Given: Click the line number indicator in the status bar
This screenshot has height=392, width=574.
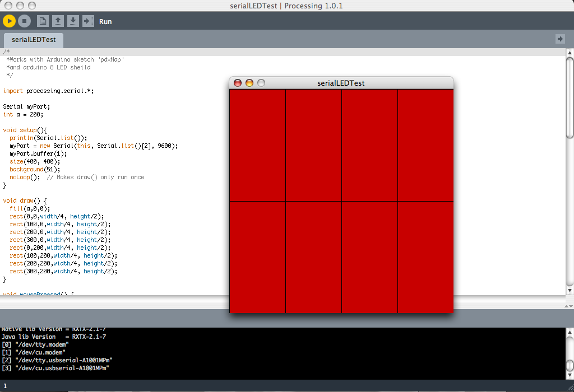Looking at the screenshot, I should [4, 386].
